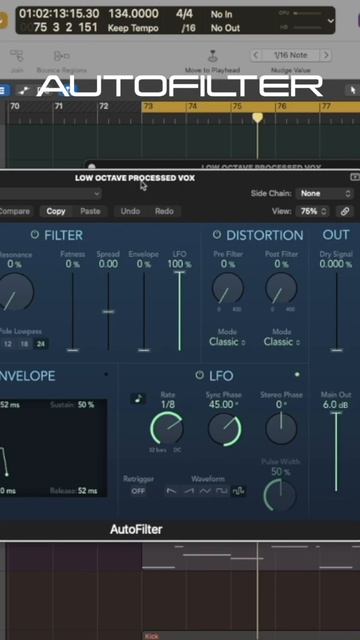Click the Dry Signal slider
The width and height of the screenshot is (360, 640).
[x=337, y=311]
